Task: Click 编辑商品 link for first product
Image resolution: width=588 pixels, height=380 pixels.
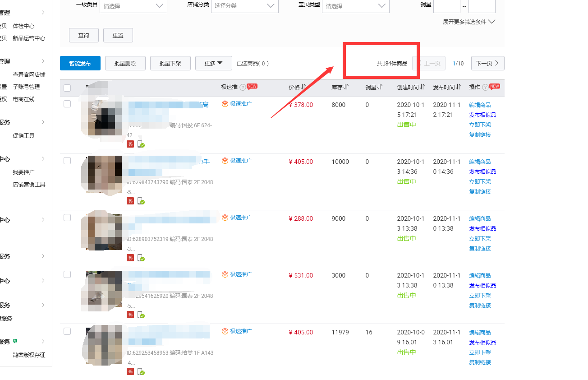Action: [x=480, y=105]
